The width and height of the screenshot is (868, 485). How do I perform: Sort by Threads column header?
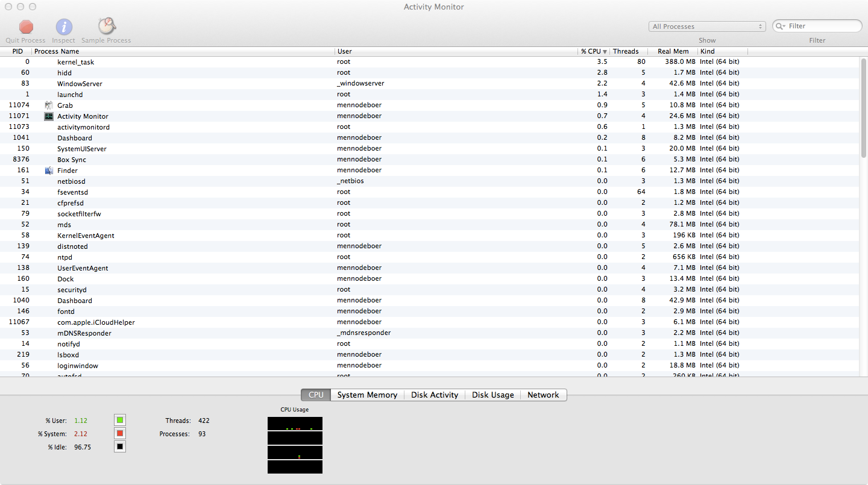629,51
